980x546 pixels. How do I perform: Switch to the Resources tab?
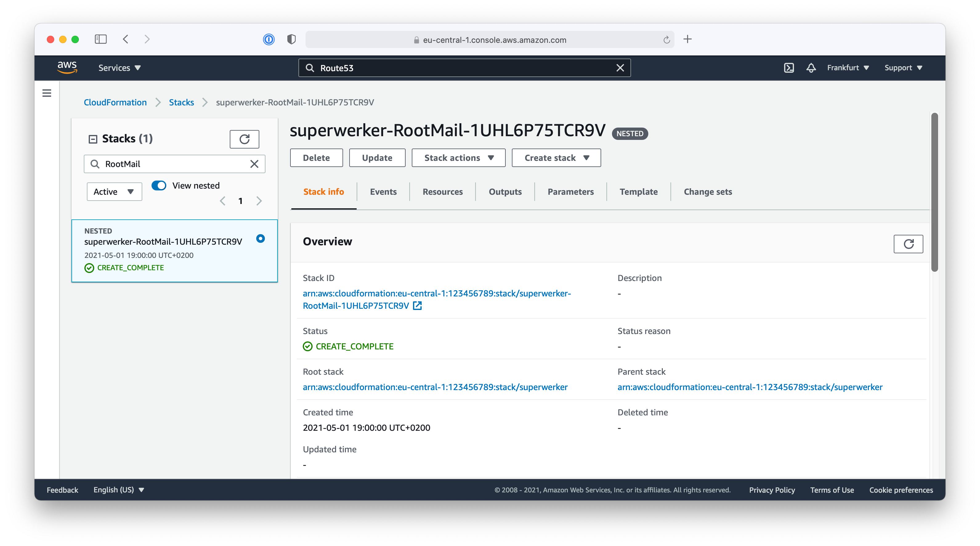(443, 192)
